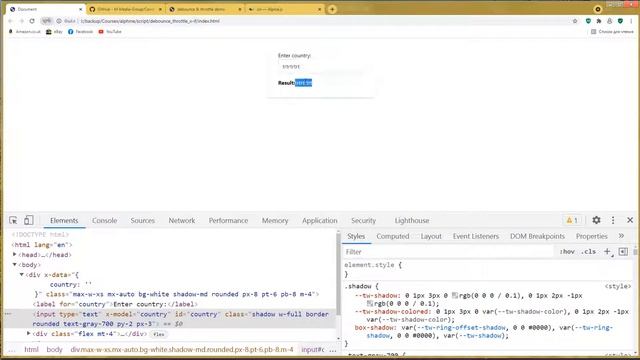Add a new style rule with plus icon

pyautogui.click(x=607, y=251)
